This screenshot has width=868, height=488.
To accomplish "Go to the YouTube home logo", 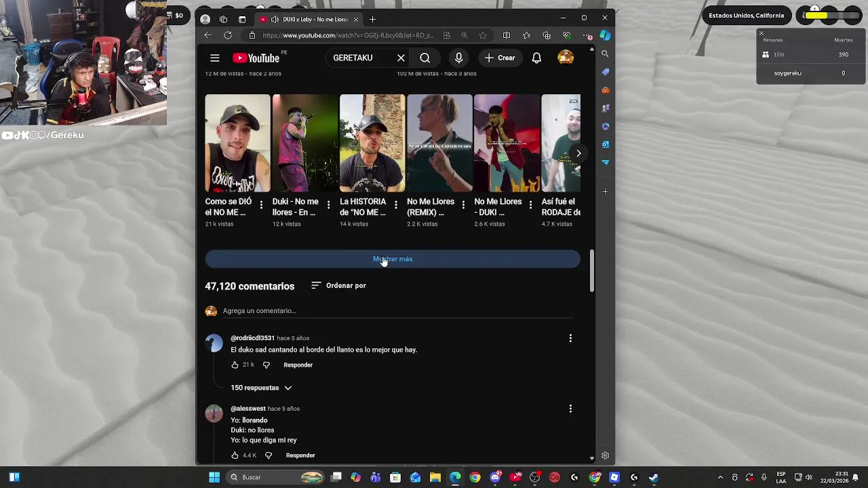I will pyautogui.click(x=256, y=58).
